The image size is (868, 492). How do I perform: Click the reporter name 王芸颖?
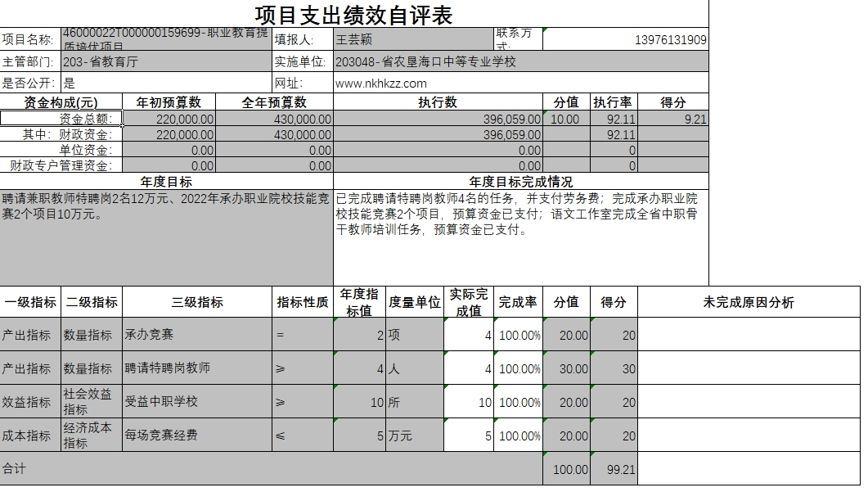414,39
